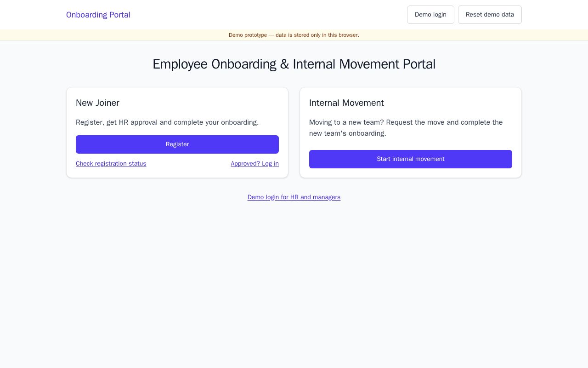
Task: Click the Demo login button
Action: (x=430, y=15)
